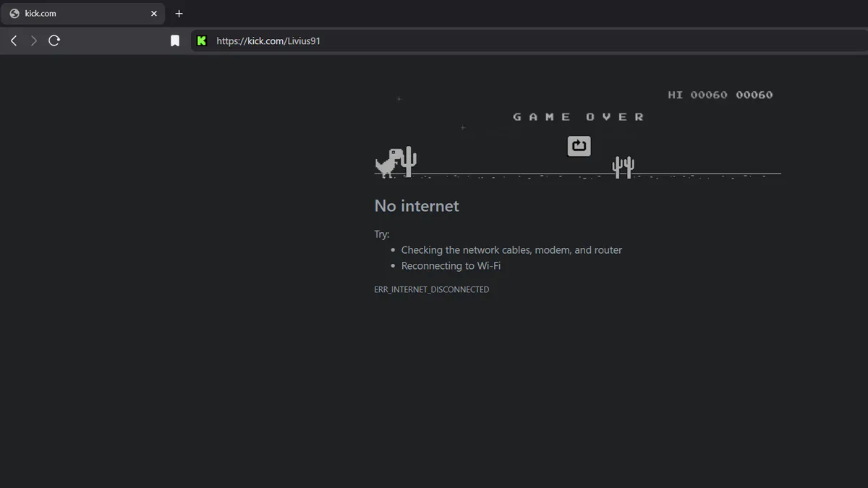Click the GAME OVER text
868x488 pixels.
(x=578, y=116)
